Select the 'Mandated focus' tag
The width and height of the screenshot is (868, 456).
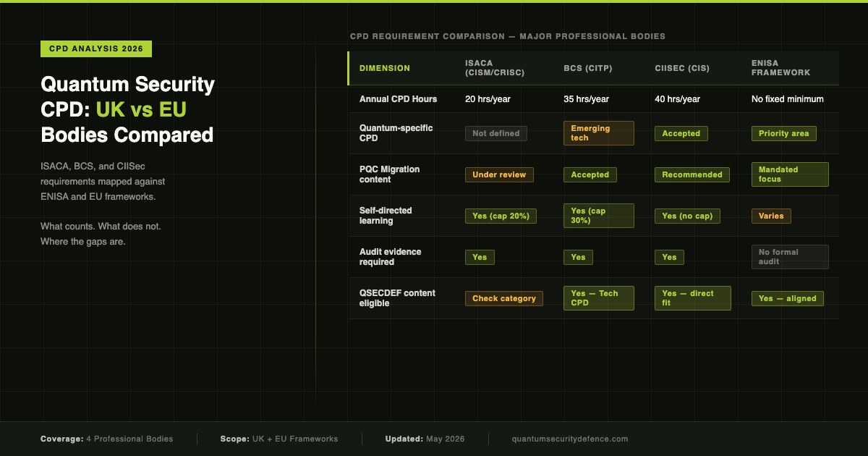[x=790, y=174]
